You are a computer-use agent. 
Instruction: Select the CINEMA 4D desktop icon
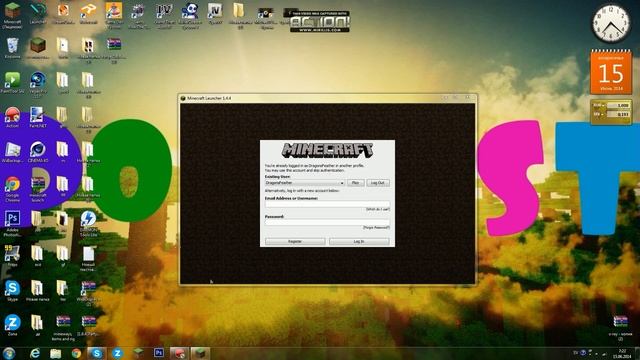tap(38, 152)
